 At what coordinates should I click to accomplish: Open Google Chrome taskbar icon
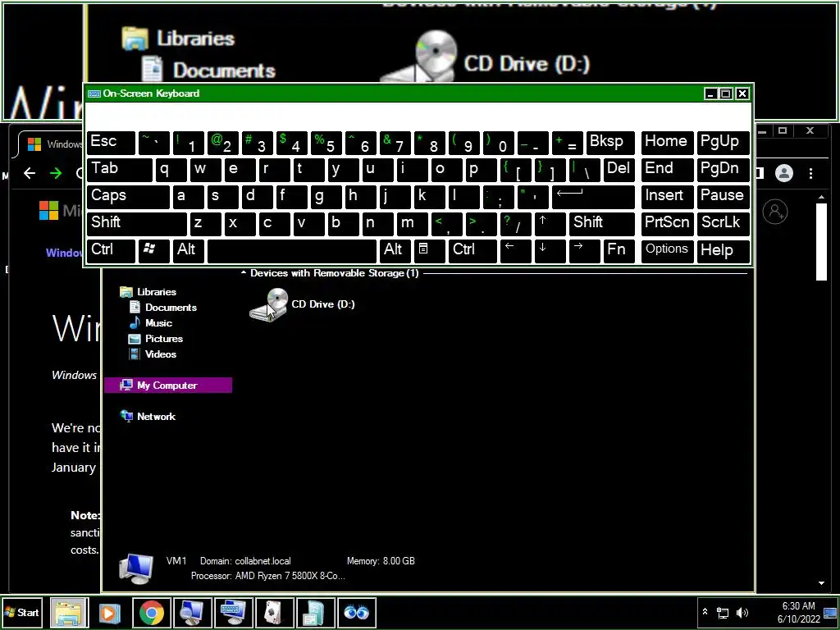[152, 612]
